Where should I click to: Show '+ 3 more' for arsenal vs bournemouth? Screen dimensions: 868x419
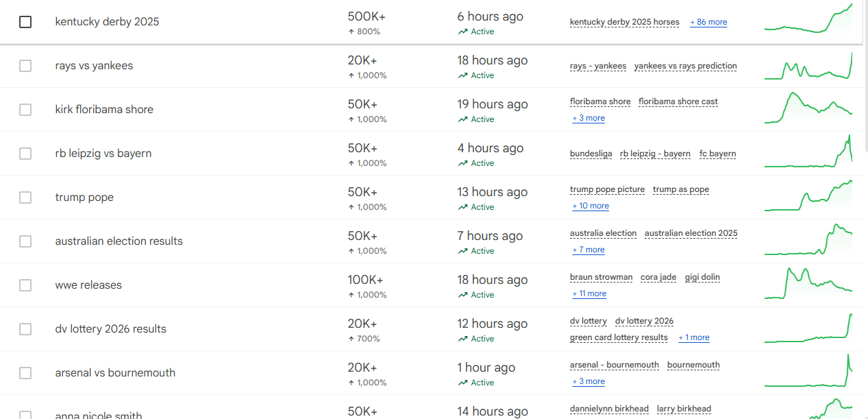[588, 381]
